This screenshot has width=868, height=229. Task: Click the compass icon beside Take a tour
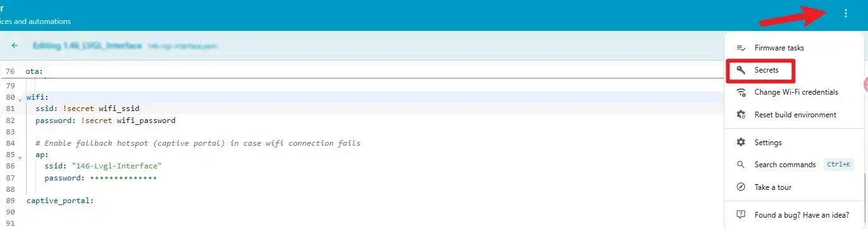point(741,187)
